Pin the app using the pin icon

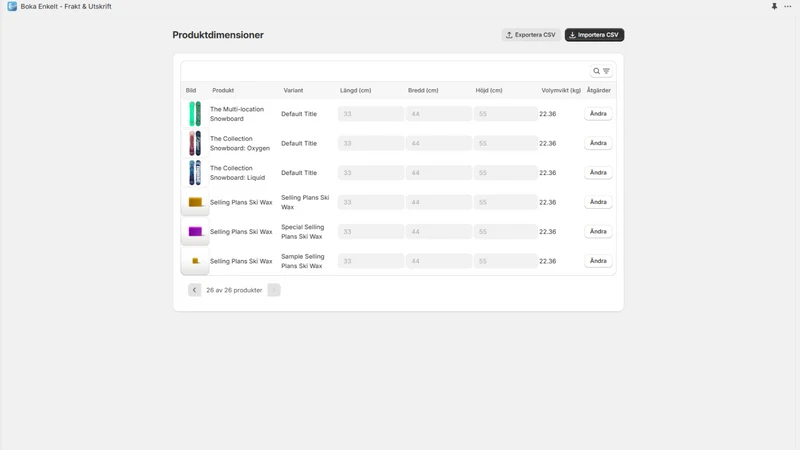pyautogui.click(x=774, y=6)
